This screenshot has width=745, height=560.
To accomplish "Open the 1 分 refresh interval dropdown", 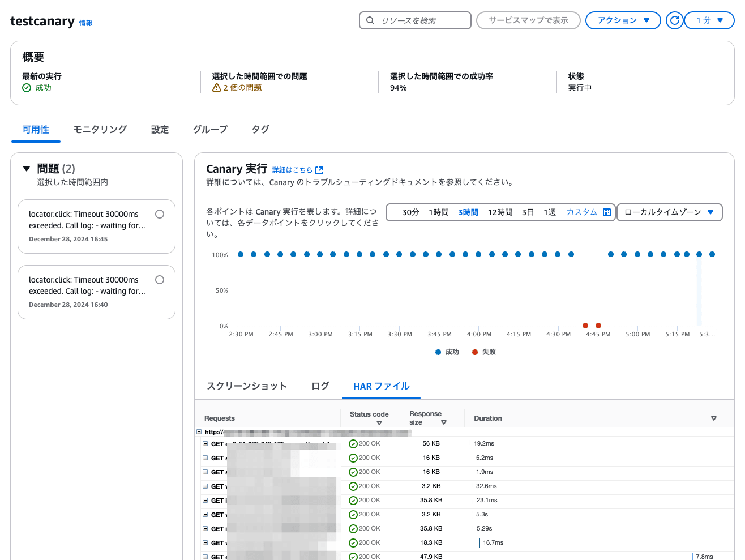I will [709, 20].
